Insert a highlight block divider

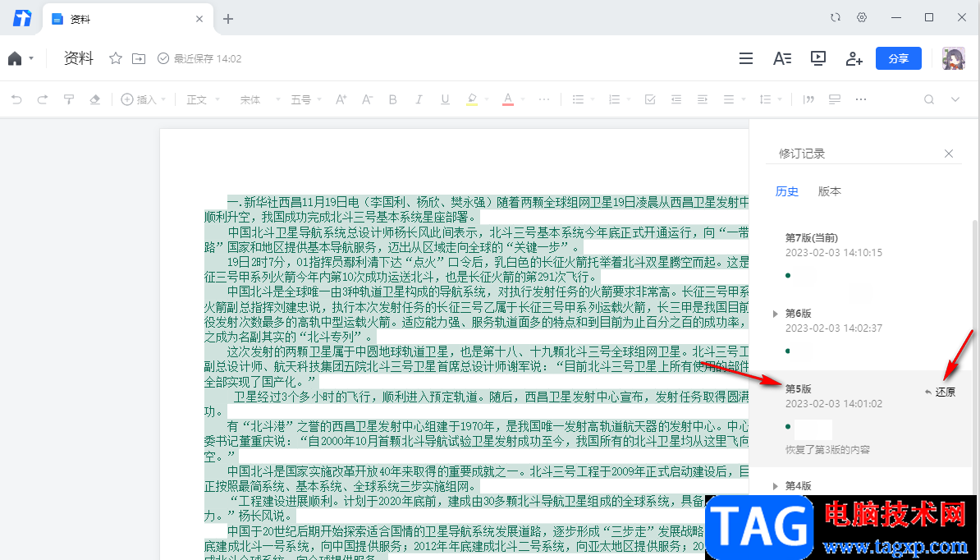click(x=835, y=99)
